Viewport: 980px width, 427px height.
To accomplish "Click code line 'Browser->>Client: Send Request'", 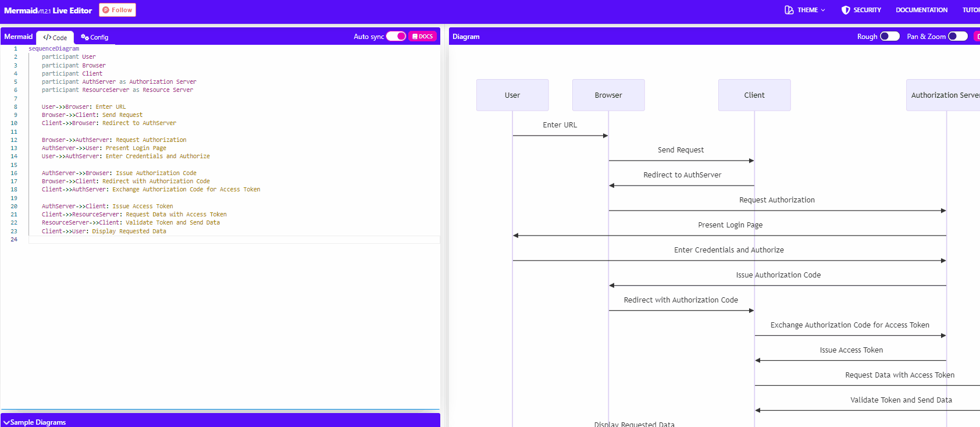I will [x=92, y=115].
